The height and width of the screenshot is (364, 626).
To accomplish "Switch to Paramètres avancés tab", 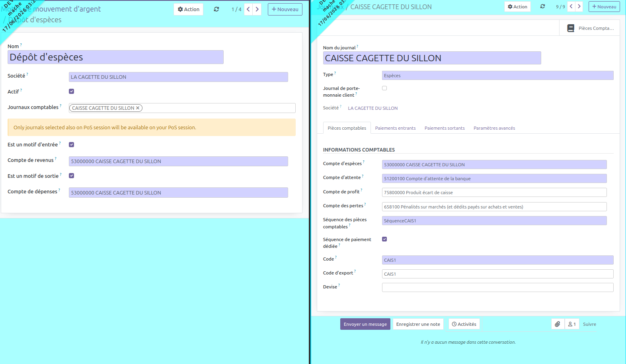I will coord(494,128).
